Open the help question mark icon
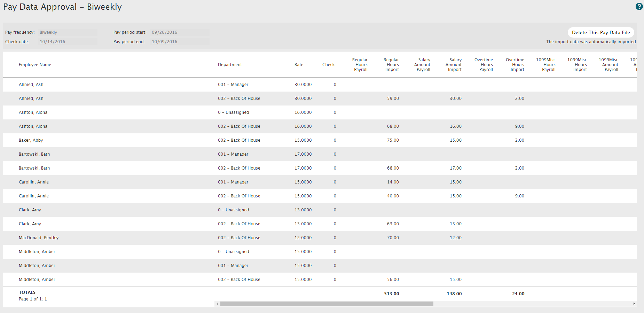This screenshot has width=644, height=313. tap(639, 7)
